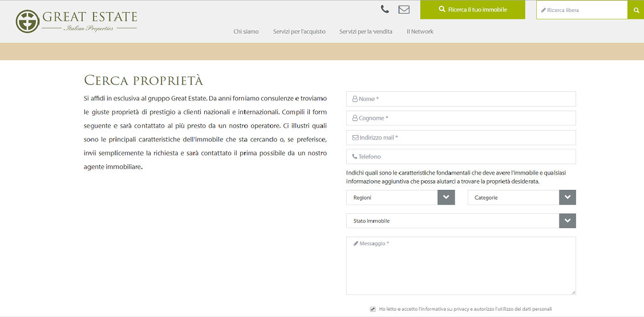
Task: Click the green search magnifier button
Action: click(636, 10)
